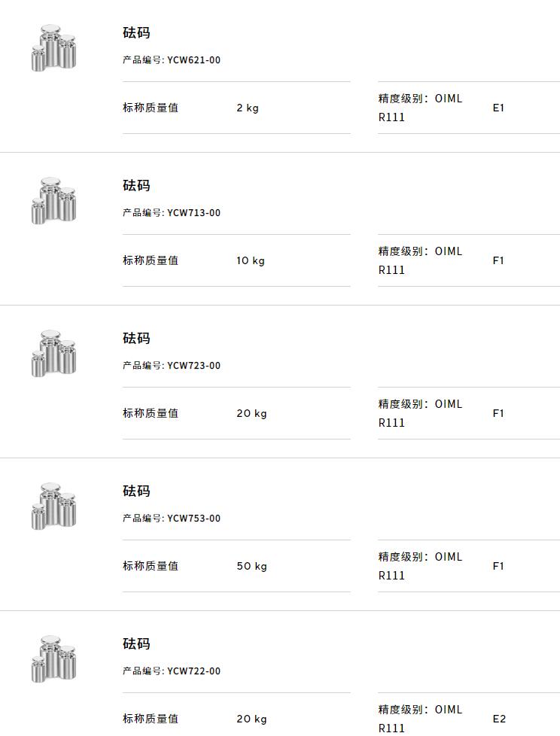560x736 pixels.
Task: Click the E1 accuracy class value
Action: click(498, 108)
